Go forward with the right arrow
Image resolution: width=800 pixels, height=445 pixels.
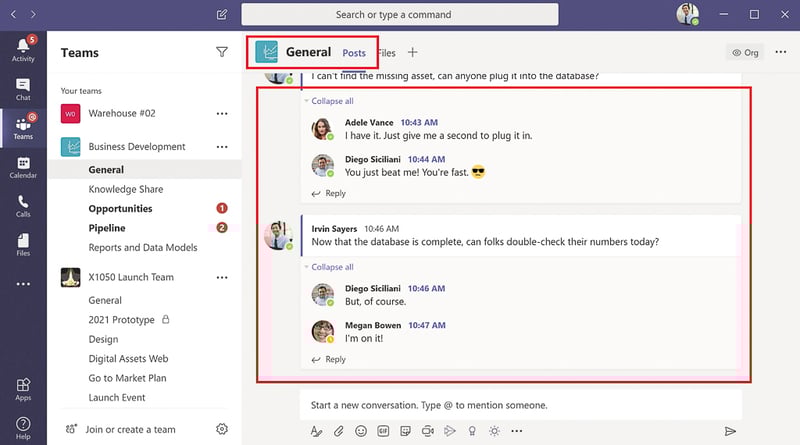pos(33,14)
